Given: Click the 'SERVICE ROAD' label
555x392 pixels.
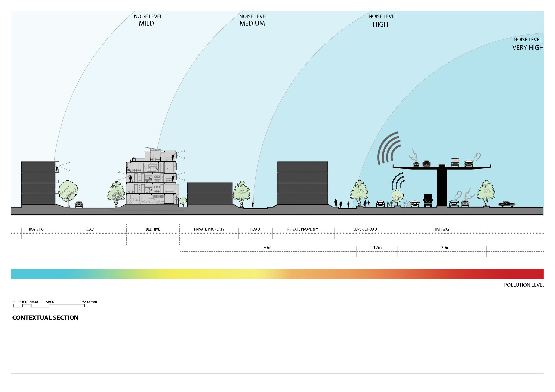Looking at the screenshot, I should pos(365,229).
